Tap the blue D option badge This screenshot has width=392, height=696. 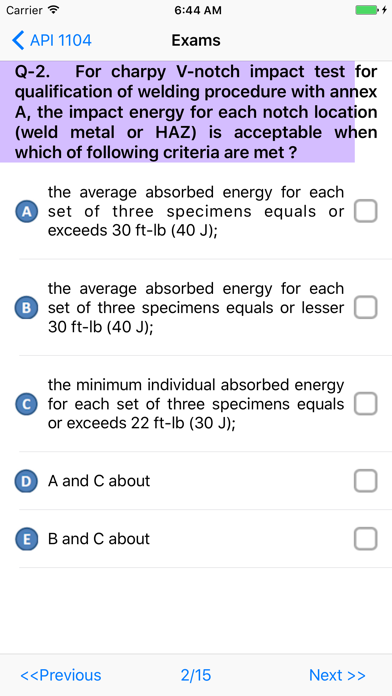coord(26,481)
